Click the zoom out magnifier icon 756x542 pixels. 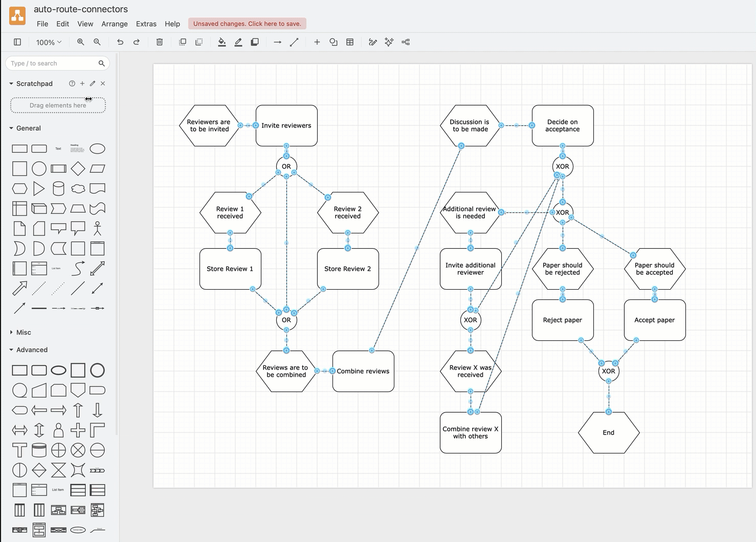point(97,42)
